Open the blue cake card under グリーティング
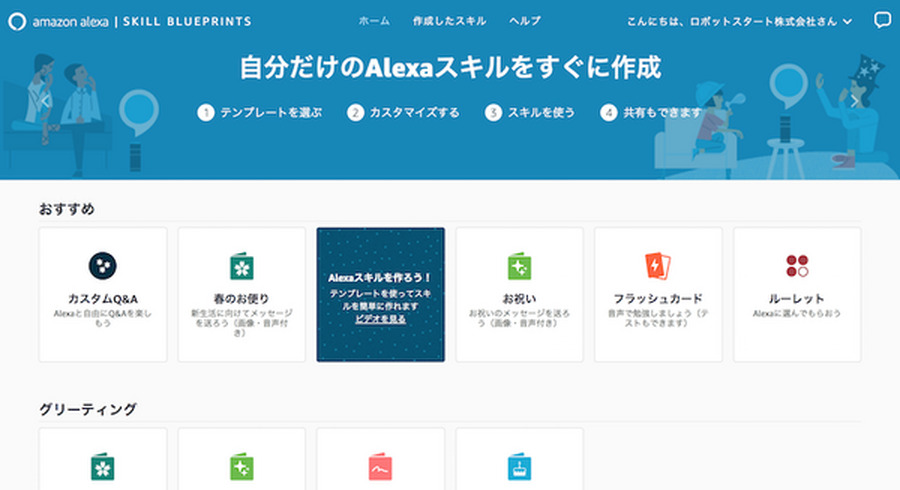 pos(519,467)
